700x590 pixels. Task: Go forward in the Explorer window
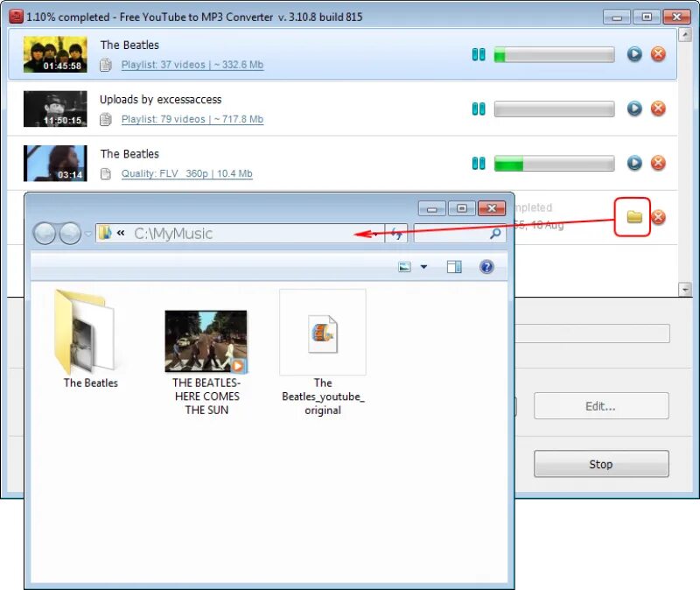coord(70,233)
